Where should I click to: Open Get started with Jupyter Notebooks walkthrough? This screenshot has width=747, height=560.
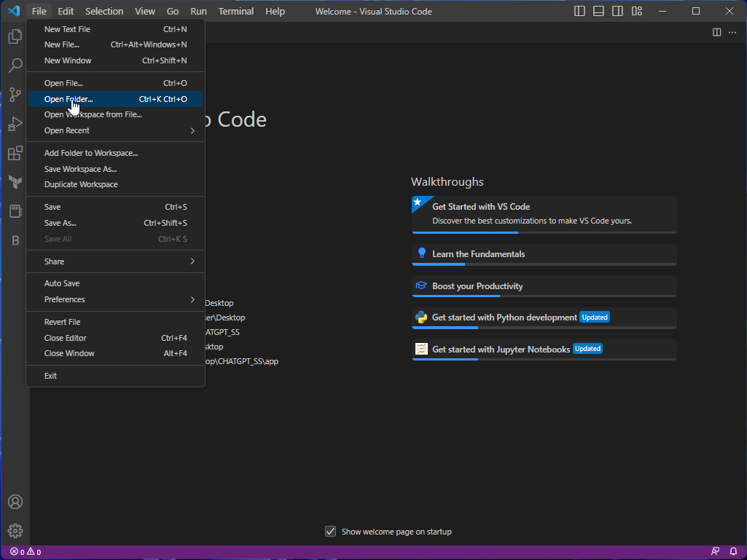(544, 350)
